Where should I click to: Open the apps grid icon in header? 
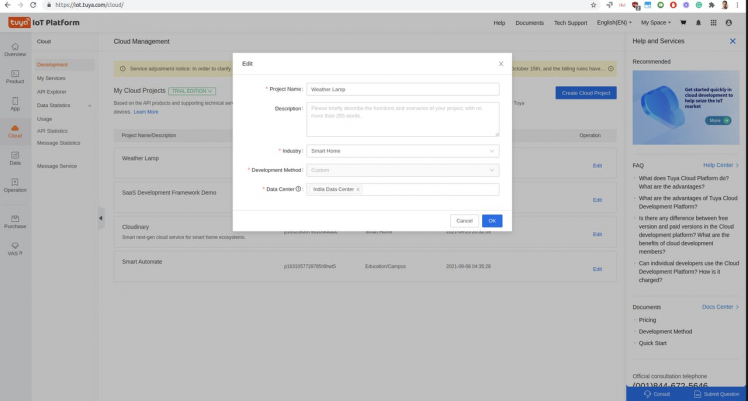(x=711, y=22)
